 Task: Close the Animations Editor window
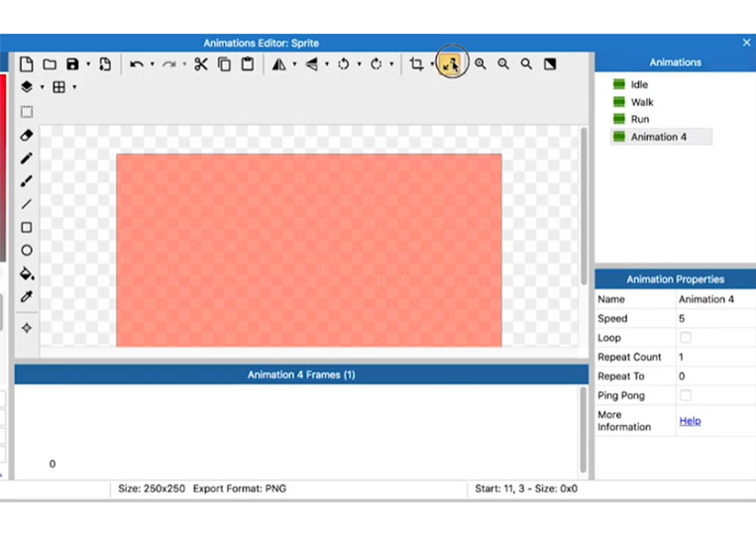click(x=746, y=43)
